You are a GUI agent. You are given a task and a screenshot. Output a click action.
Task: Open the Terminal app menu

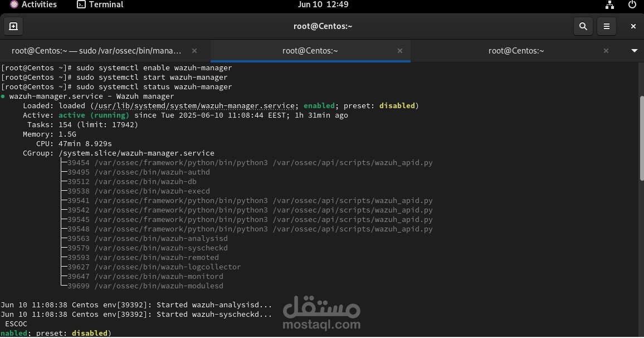point(100,4)
